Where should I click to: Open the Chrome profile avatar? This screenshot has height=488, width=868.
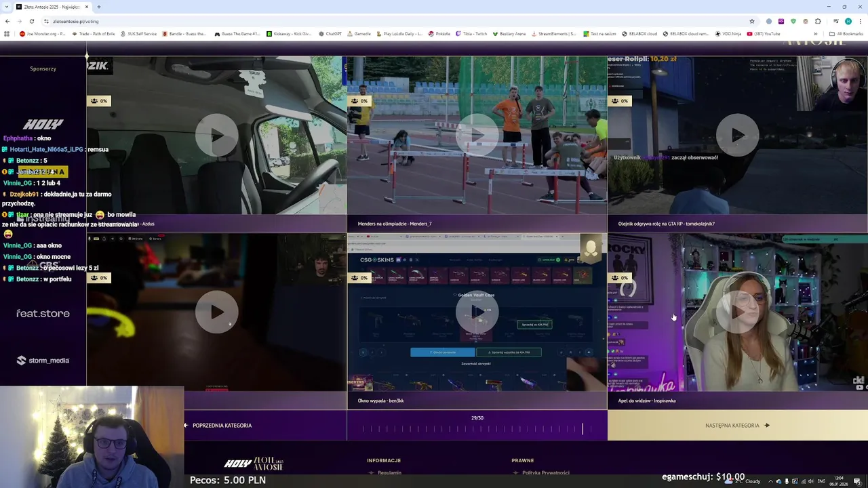click(x=848, y=21)
